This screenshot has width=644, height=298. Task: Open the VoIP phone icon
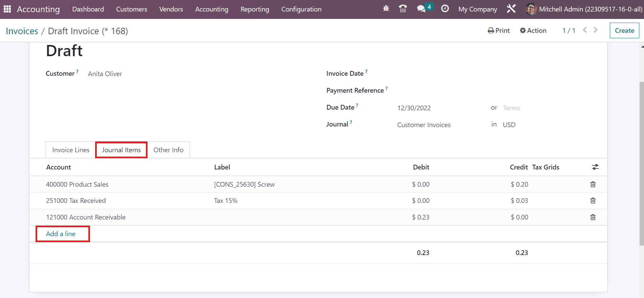pyautogui.click(x=403, y=9)
